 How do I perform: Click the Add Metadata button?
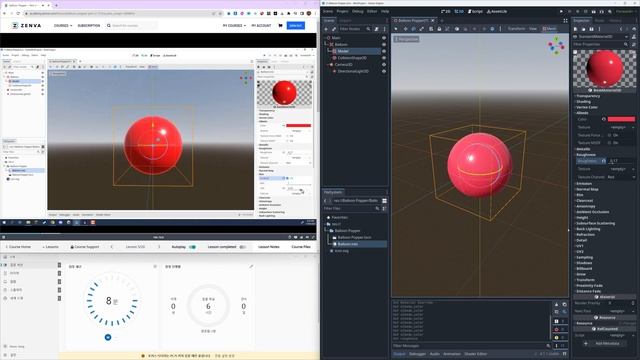click(604, 344)
